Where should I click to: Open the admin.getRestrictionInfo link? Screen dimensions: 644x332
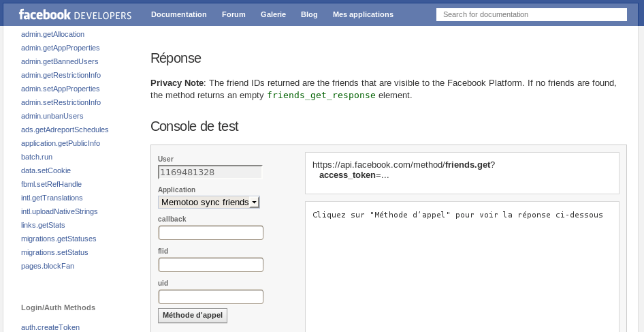click(61, 75)
